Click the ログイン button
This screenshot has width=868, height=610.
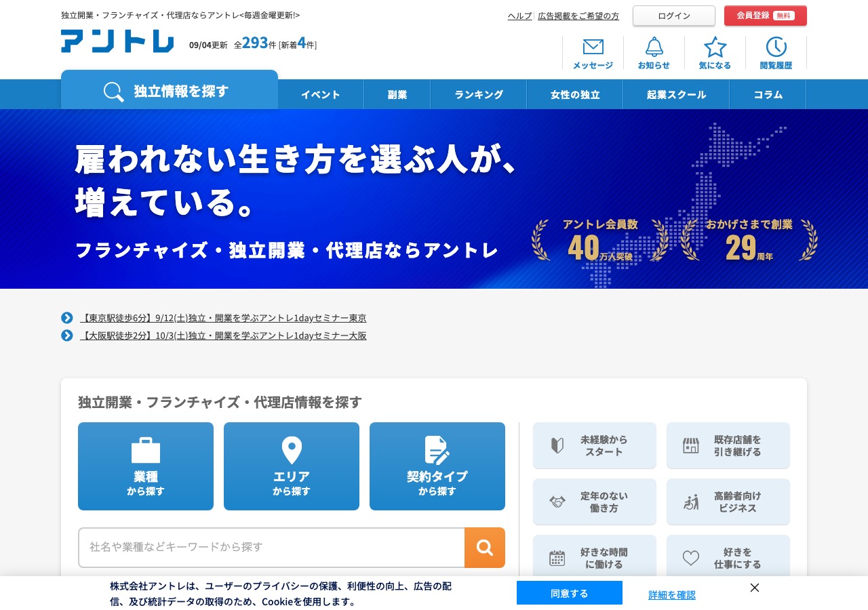point(674,16)
